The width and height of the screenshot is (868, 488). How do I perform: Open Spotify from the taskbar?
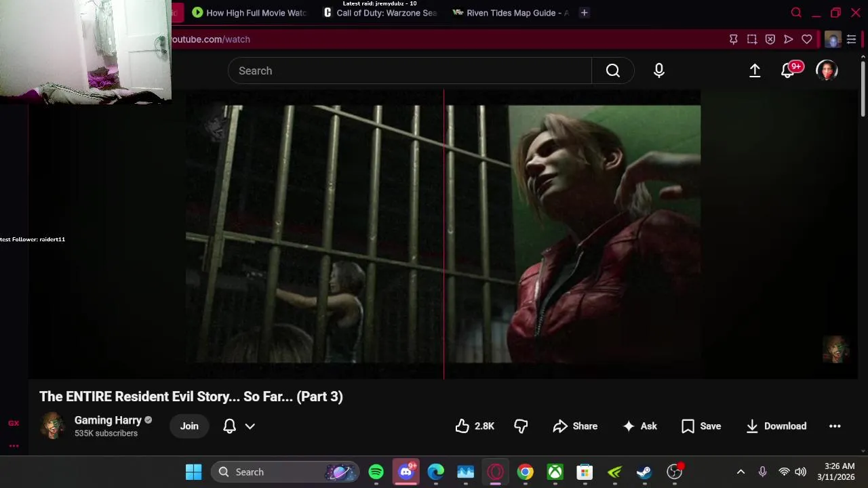coord(376,472)
